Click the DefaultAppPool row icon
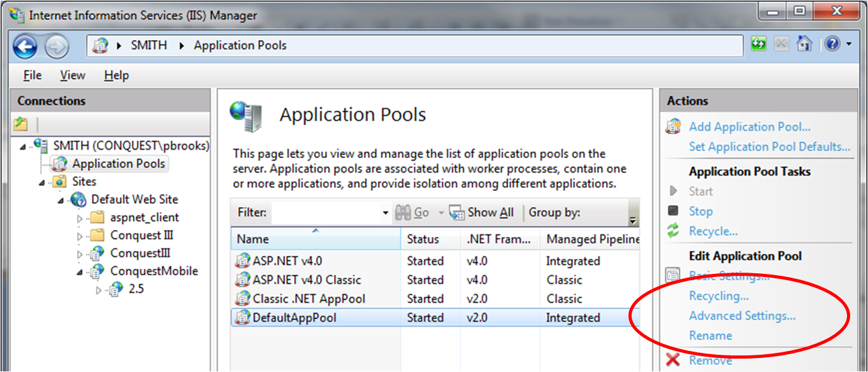Viewport: 868px width, 372px height. pyautogui.click(x=243, y=317)
